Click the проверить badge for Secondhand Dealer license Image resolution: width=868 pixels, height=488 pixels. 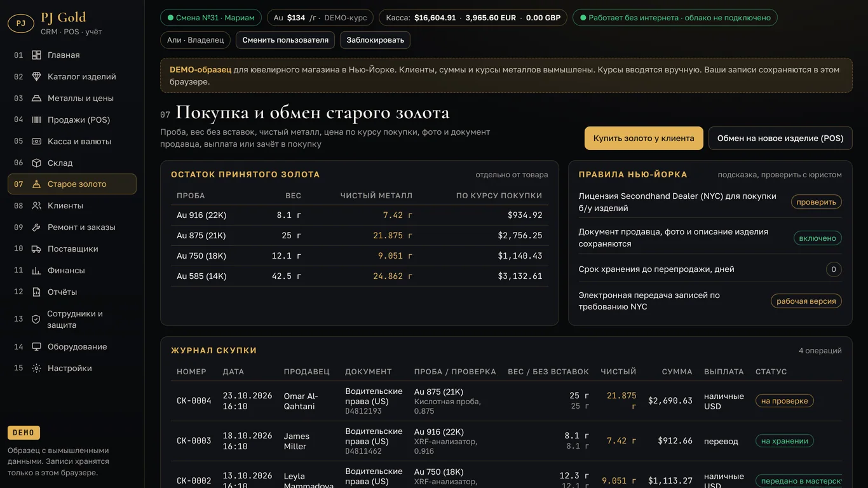click(x=817, y=202)
